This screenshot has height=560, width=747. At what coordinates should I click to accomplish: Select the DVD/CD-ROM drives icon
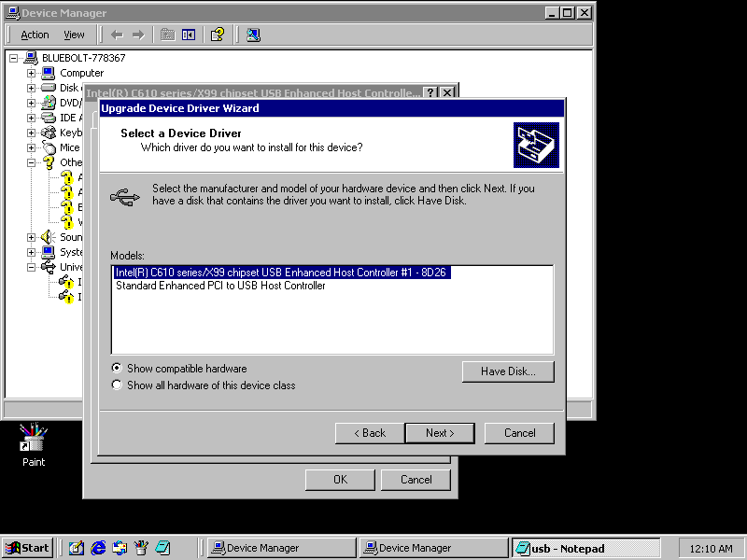[x=49, y=103]
